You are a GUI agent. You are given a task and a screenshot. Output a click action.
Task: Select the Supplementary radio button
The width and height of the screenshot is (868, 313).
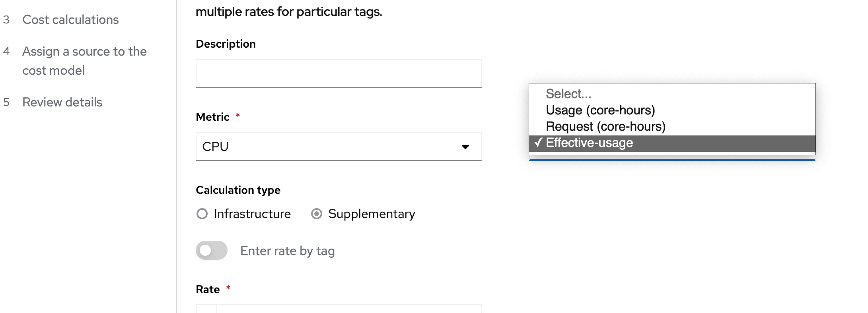(317, 214)
